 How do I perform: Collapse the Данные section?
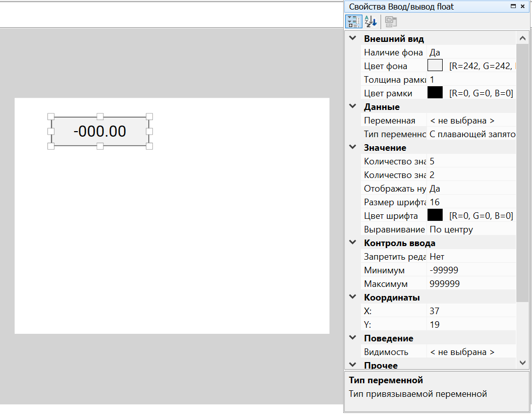[x=353, y=107]
